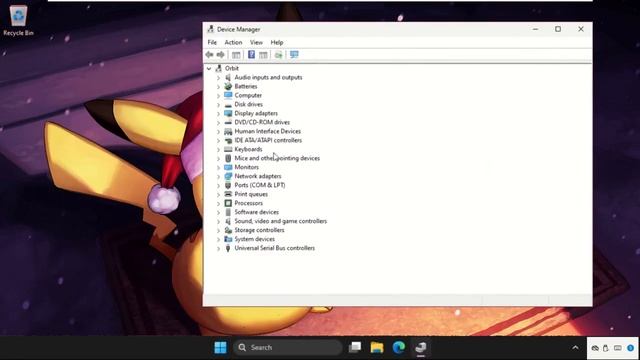Expand the Software devices node
The width and height of the screenshot is (640, 360).
tap(218, 212)
